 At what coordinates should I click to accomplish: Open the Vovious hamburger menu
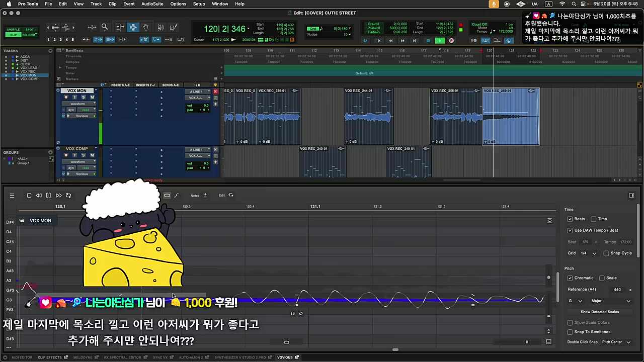pos(12,196)
